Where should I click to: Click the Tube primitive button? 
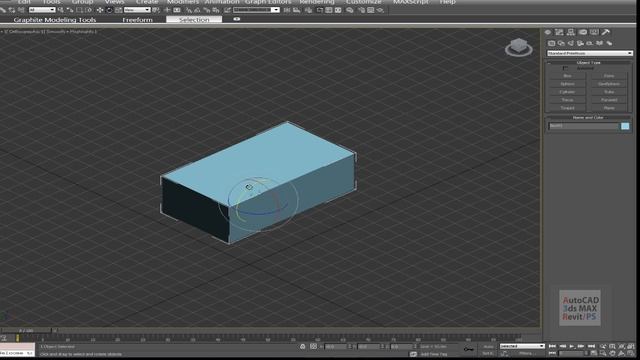(x=609, y=92)
